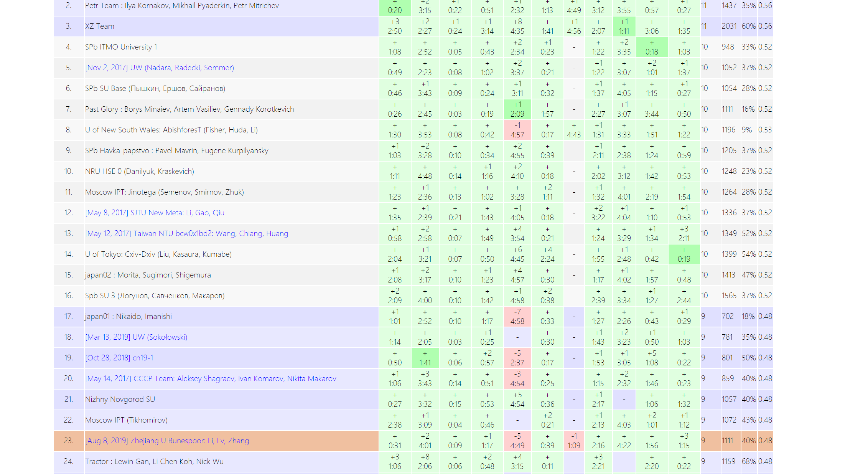Click the +1 2:09 cell of Past Glory
868x474 pixels.
coord(517,109)
